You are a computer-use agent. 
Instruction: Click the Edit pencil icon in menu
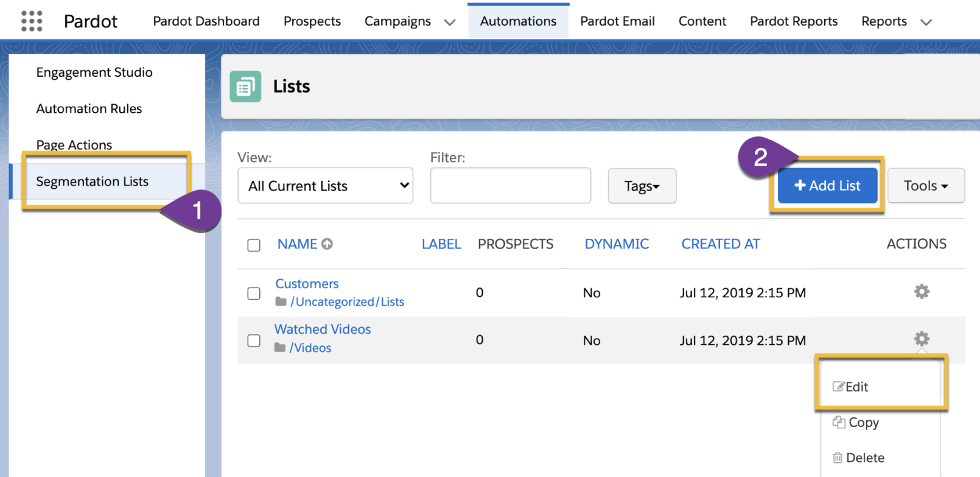coord(838,387)
